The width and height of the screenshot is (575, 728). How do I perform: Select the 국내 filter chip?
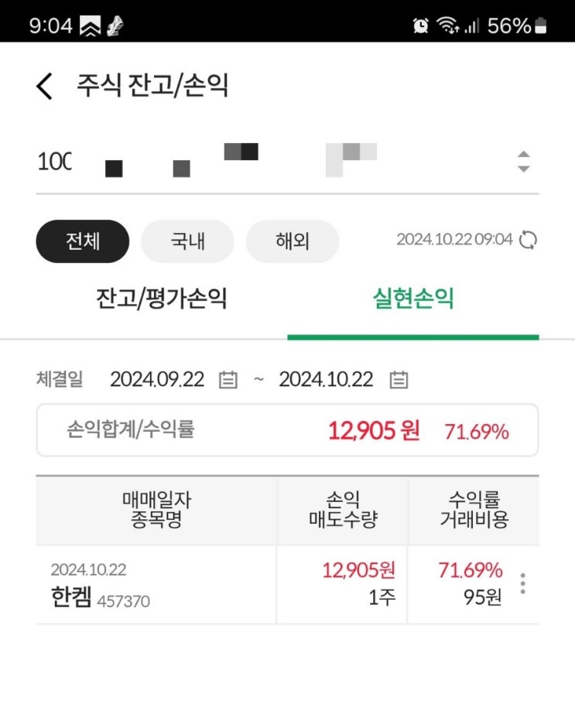coord(187,241)
